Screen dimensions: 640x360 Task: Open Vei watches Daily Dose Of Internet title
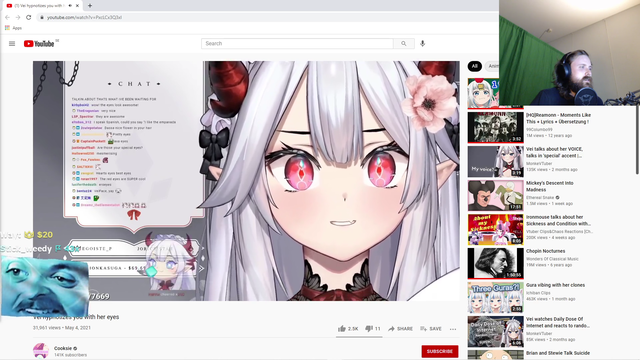(558, 322)
